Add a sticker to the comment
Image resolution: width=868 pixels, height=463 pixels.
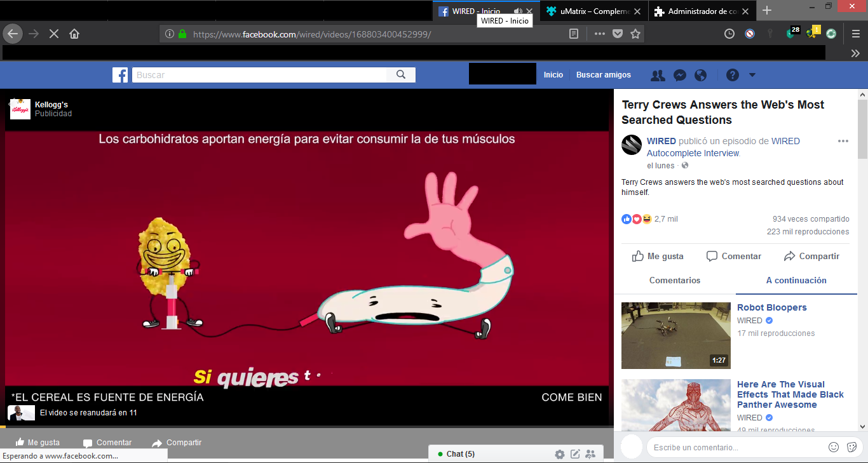point(852,448)
